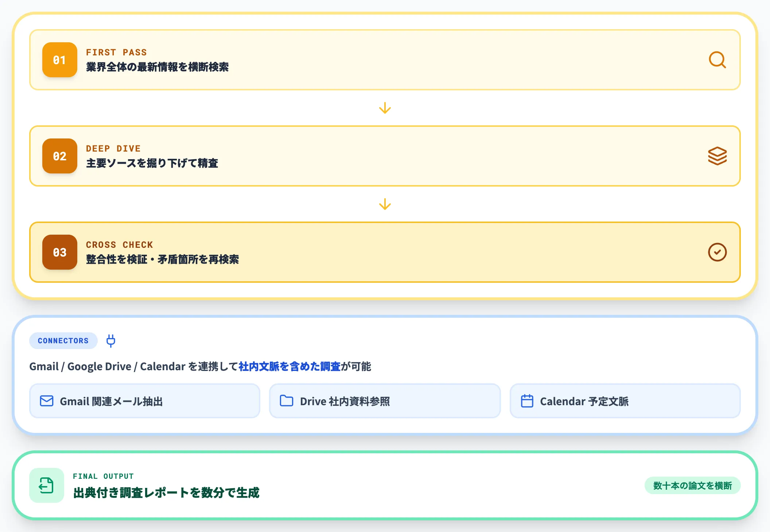Click the Calendar icon in the connectors section

coord(527,401)
